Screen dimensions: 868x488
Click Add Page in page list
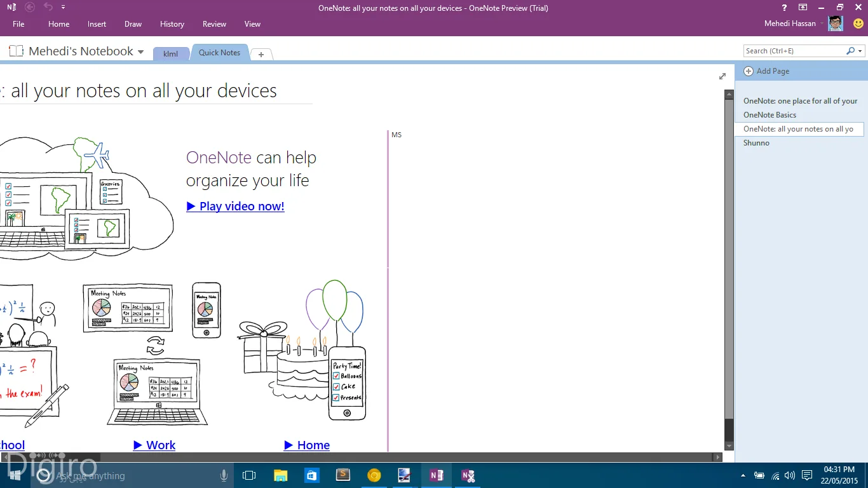(x=767, y=71)
